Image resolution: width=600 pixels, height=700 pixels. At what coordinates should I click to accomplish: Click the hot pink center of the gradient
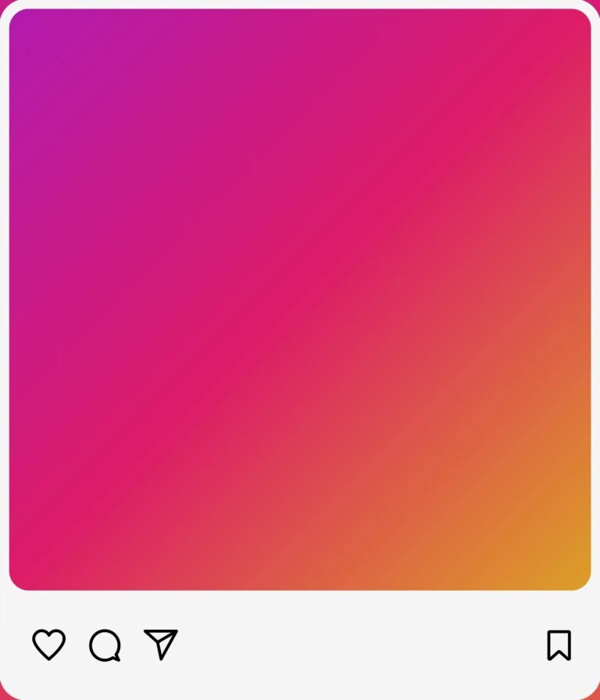300,299
